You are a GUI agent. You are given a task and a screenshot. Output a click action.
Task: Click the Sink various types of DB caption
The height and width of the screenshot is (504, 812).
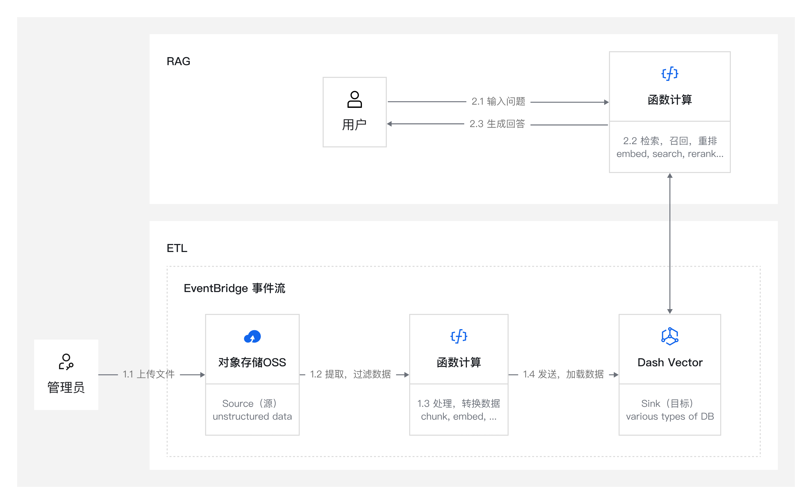click(670, 410)
